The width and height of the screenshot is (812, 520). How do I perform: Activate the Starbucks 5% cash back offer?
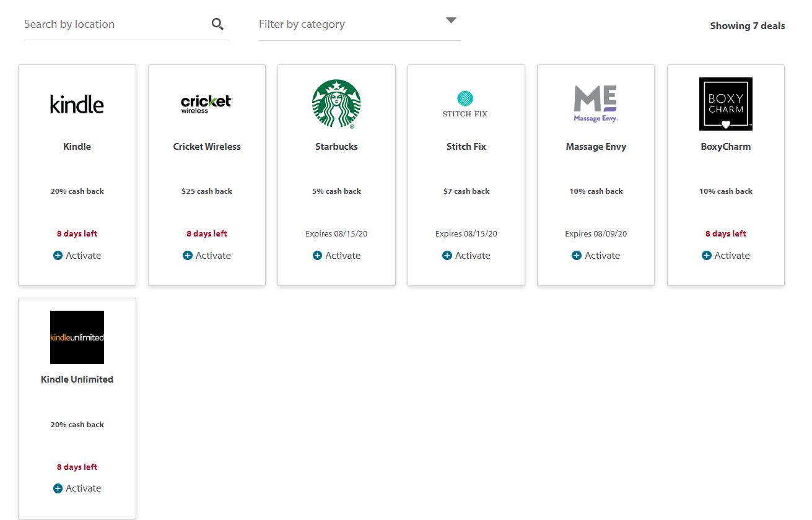[x=336, y=255]
